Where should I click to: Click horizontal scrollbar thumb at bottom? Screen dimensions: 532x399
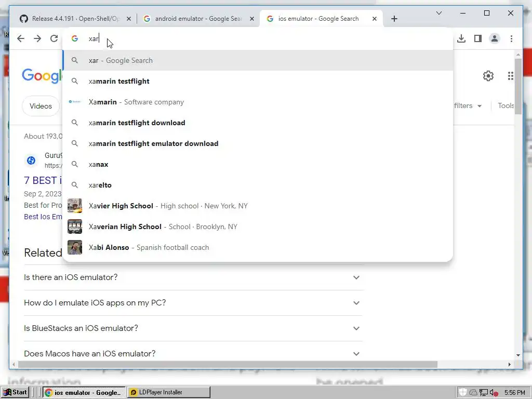tap(228, 364)
